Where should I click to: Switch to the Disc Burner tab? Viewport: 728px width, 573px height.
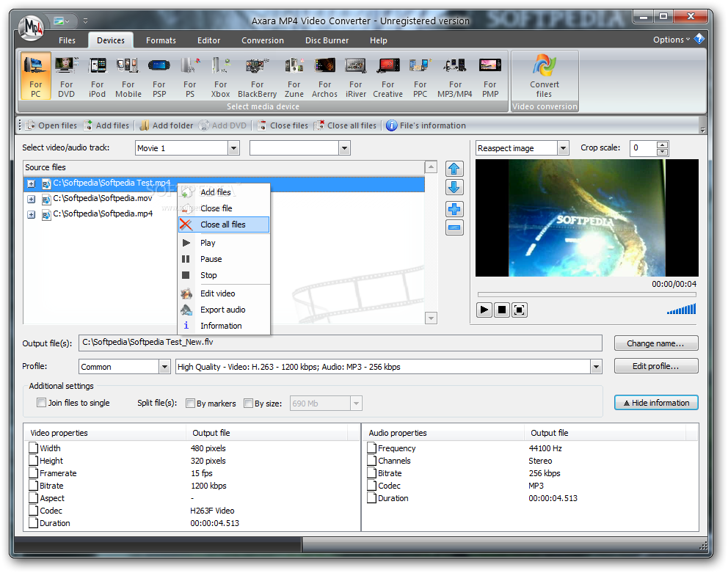tap(327, 40)
